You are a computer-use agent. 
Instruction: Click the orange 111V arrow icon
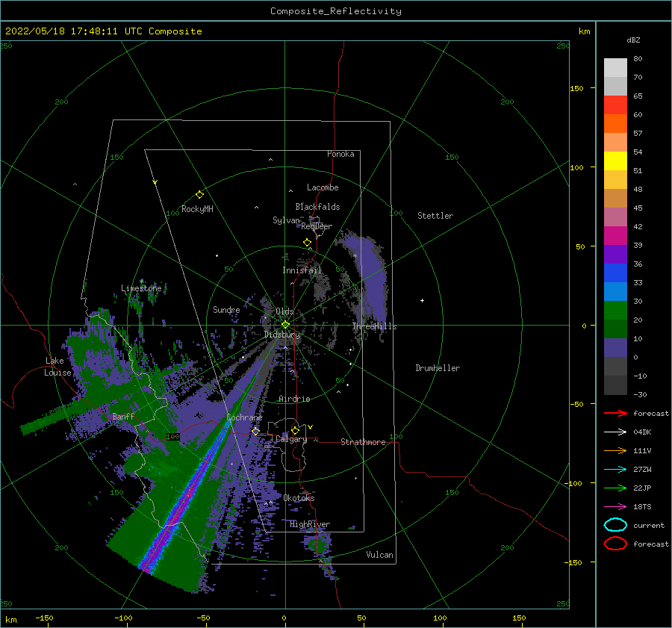point(615,450)
